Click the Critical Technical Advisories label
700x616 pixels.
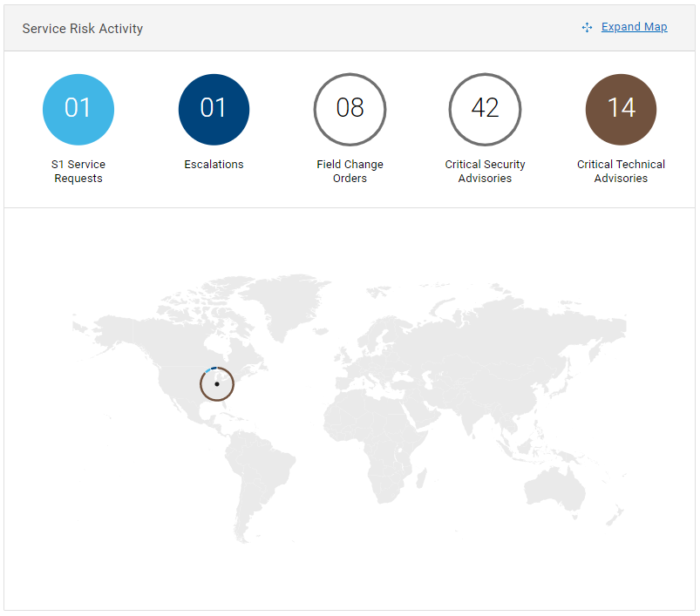point(621,172)
